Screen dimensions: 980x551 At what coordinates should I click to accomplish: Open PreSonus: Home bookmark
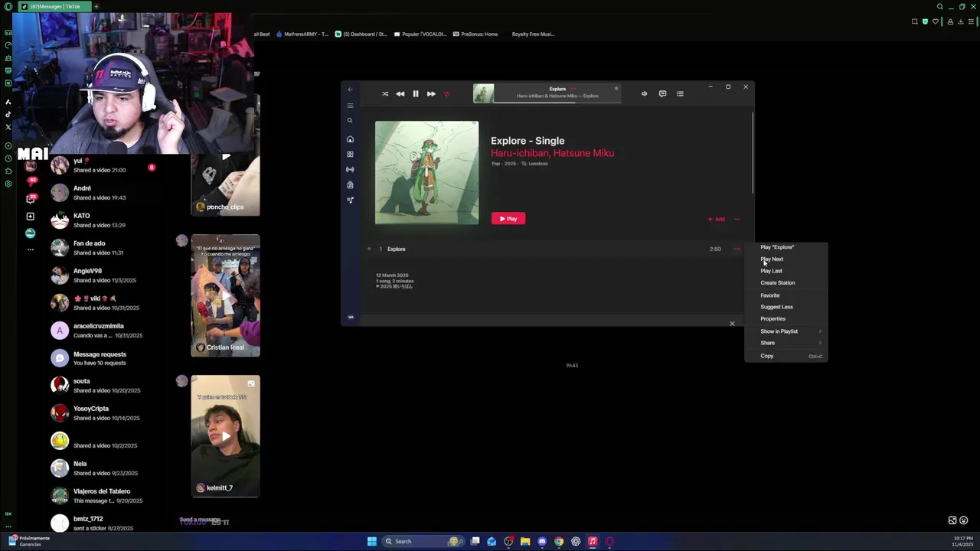[475, 34]
